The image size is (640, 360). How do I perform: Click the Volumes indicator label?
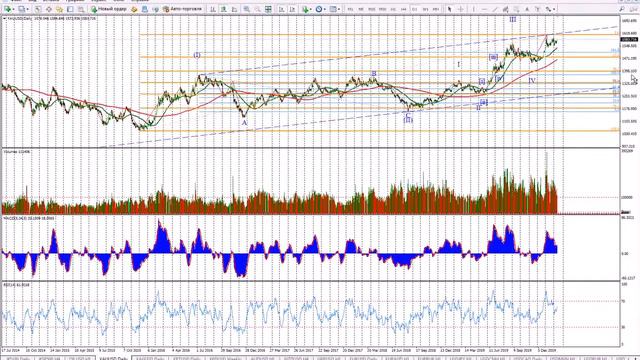tap(16, 152)
